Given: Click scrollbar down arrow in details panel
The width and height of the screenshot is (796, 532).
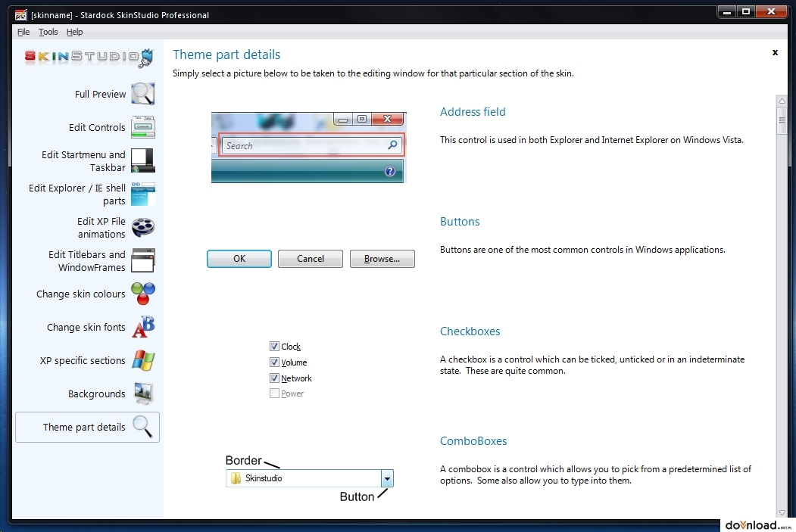Looking at the screenshot, I should [x=782, y=512].
